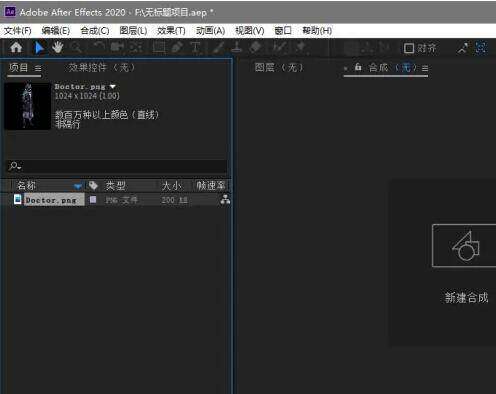Select the Selection arrow tool
The width and height of the screenshot is (496, 394).
point(39,48)
